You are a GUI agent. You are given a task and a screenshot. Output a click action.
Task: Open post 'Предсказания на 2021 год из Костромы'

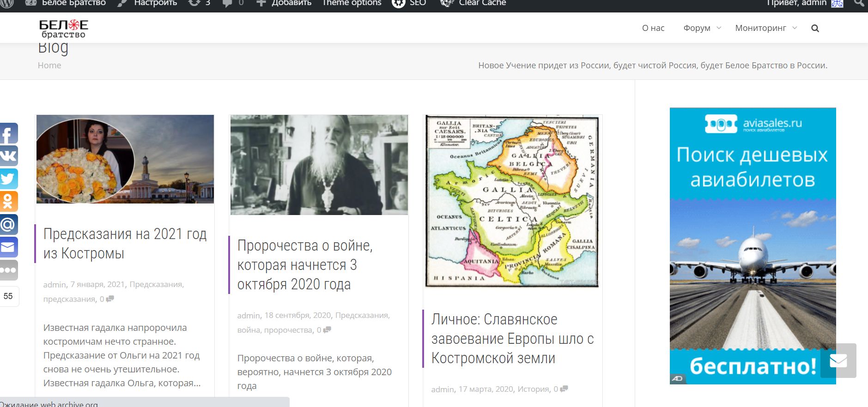[125, 244]
